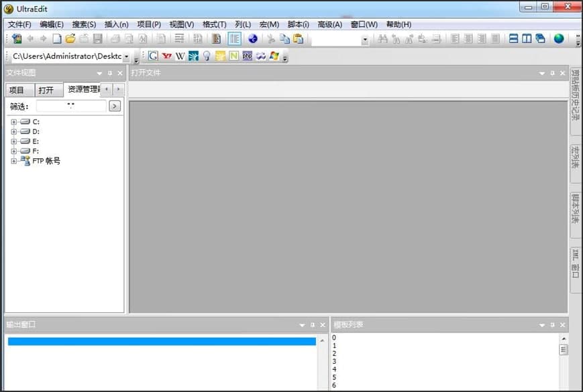Switch to the 资源管理器 tab
Image resolution: width=583 pixels, height=392 pixels.
coord(82,88)
